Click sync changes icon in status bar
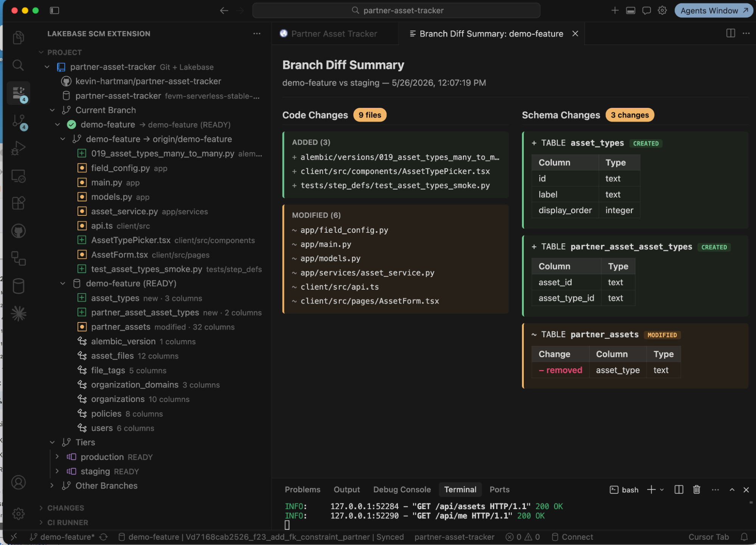Image resolution: width=756 pixels, height=545 pixels. (103, 537)
